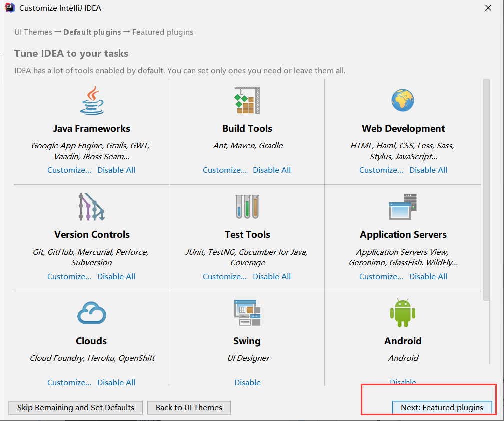Click the Clouds cloud icon
Image resolution: width=504 pixels, height=421 pixels.
click(x=92, y=313)
